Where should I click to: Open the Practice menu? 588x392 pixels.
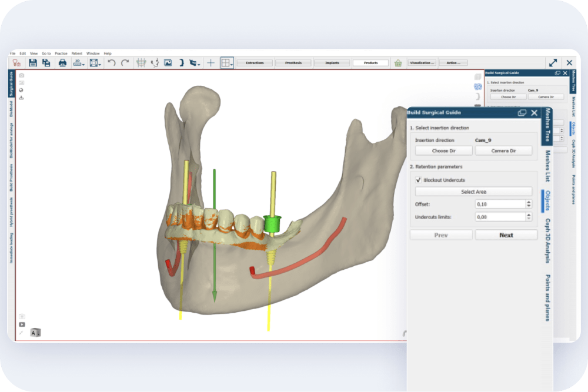click(x=61, y=53)
